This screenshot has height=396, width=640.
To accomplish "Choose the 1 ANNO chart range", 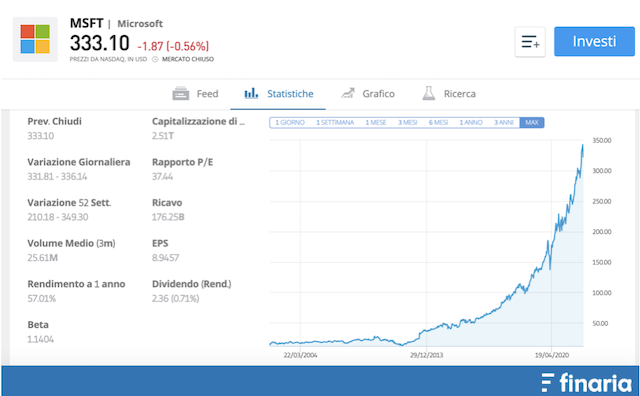I will coord(471,122).
